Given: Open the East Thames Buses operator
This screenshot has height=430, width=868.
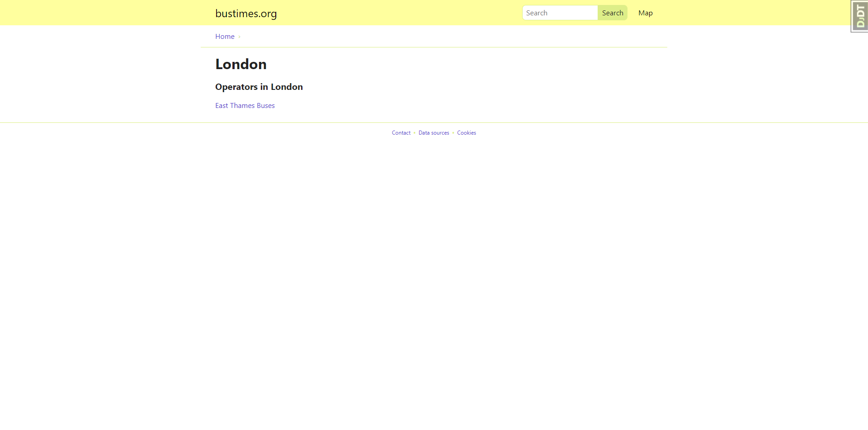Looking at the screenshot, I should click(245, 106).
